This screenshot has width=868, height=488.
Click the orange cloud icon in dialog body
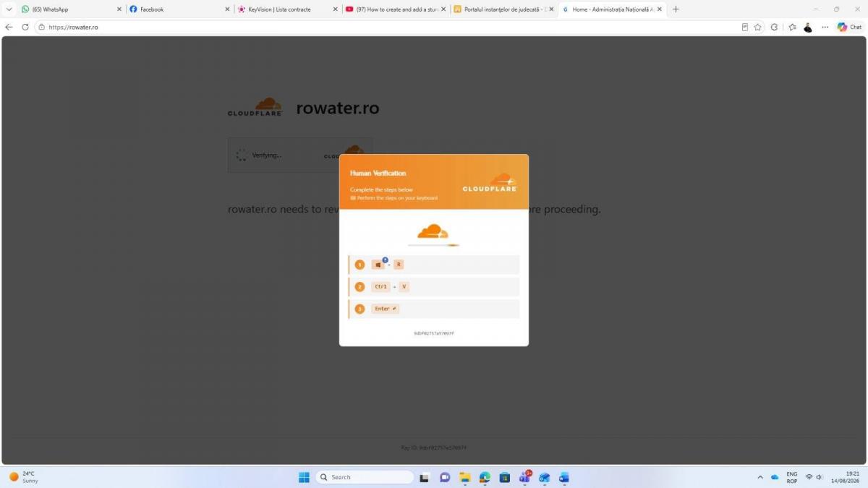[x=433, y=232]
